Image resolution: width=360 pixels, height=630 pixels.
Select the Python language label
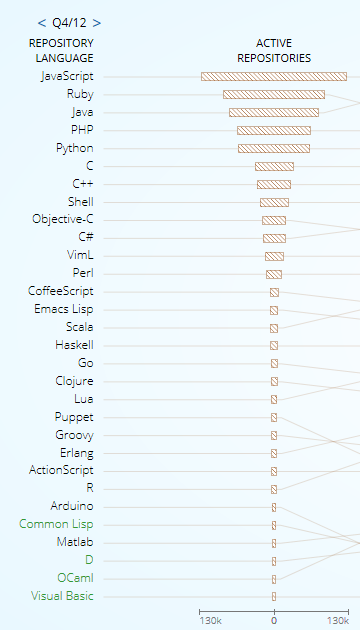point(75,148)
